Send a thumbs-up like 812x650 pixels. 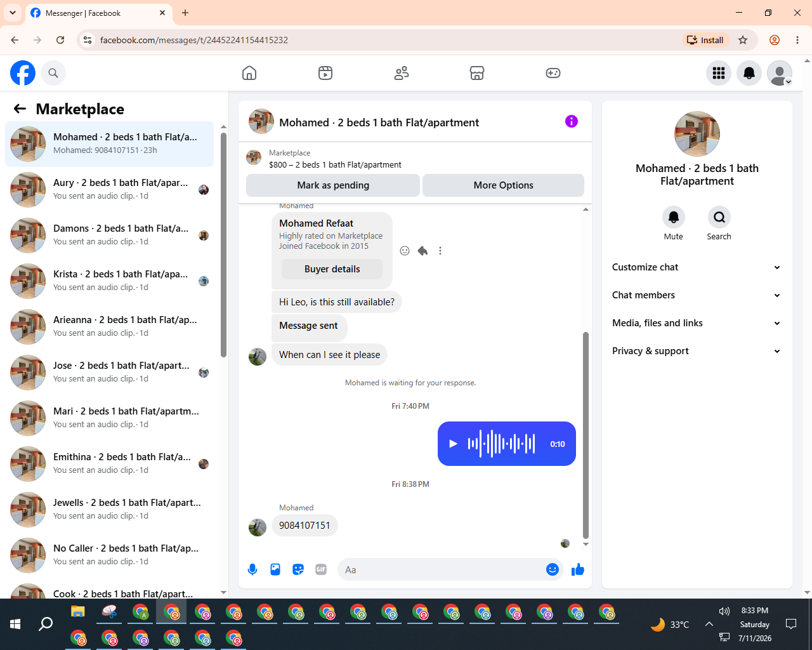(x=578, y=569)
